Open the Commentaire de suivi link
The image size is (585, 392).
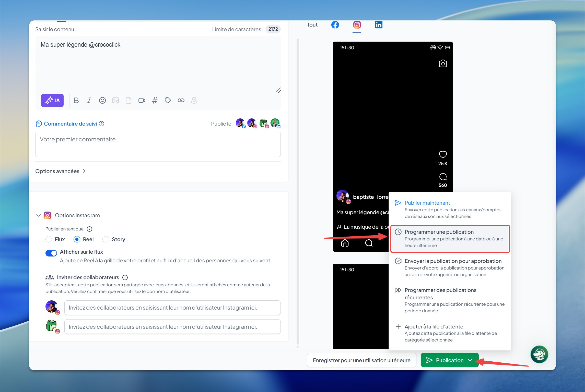[x=70, y=124]
